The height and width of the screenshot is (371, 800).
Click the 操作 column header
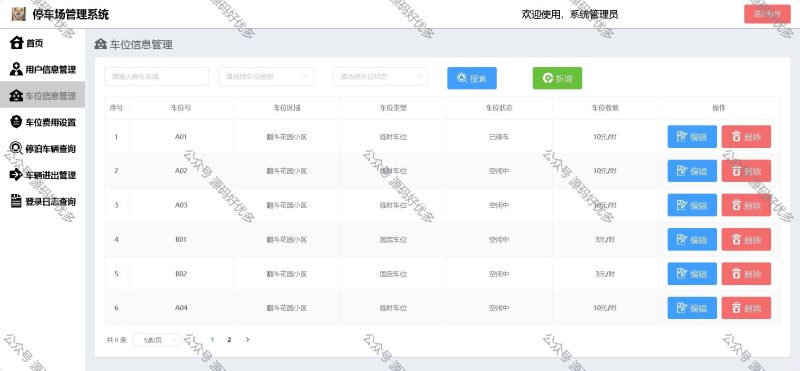[x=719, y=108]
